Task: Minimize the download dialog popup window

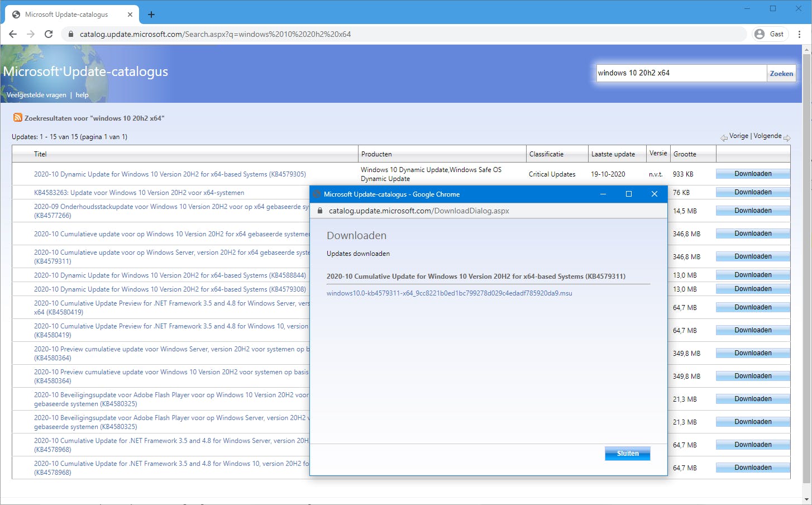Action: pyautogui.click(x=603, y=194)
